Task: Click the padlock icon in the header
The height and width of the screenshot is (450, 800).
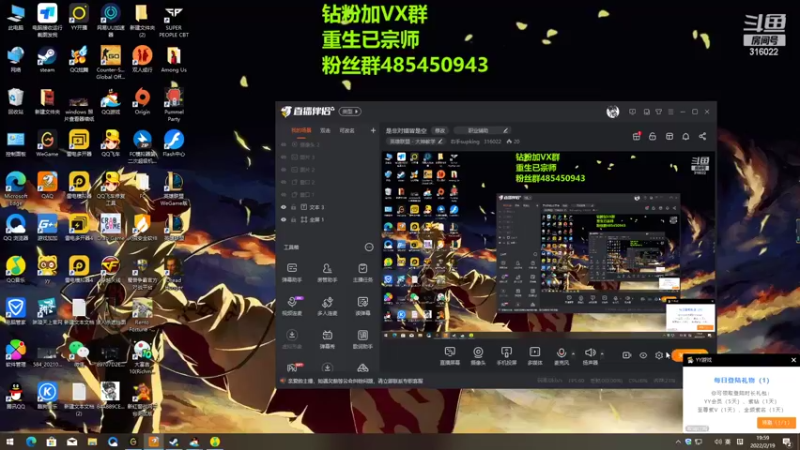Action: (x=653, y=136)
